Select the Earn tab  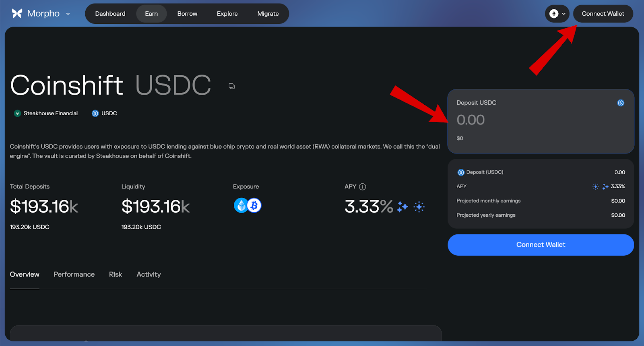pyautogui.click(x=151, y=14)
